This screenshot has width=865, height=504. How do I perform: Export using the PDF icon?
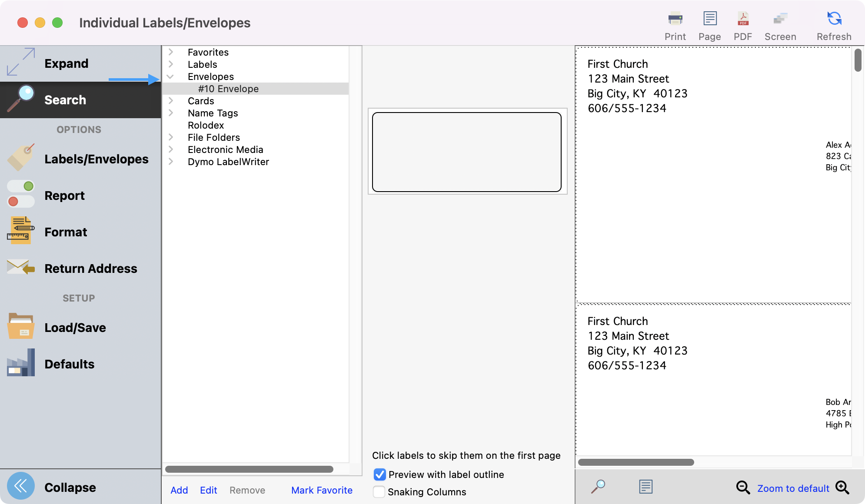(743, 19)
